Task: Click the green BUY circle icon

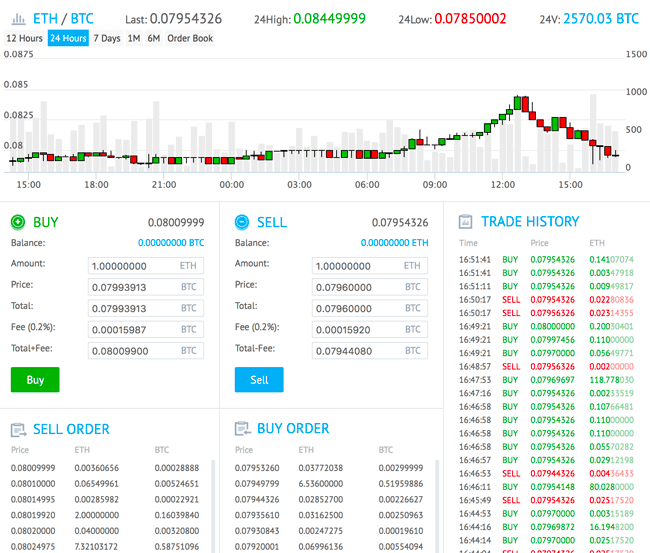Action: [x=18, y=222]
